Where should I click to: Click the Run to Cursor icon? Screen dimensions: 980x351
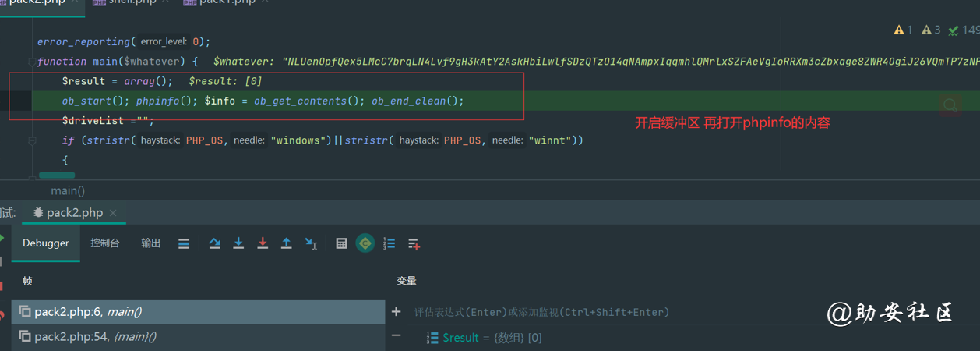(311, 243)
